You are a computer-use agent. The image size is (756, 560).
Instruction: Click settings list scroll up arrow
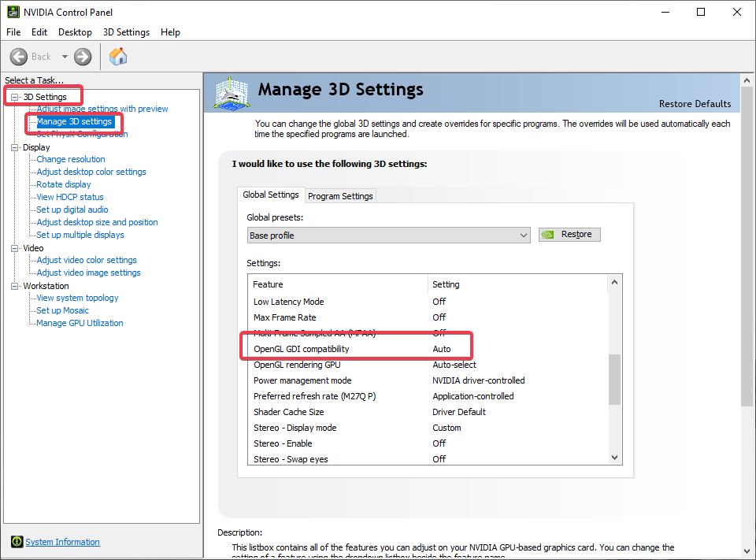coord(614,282)
